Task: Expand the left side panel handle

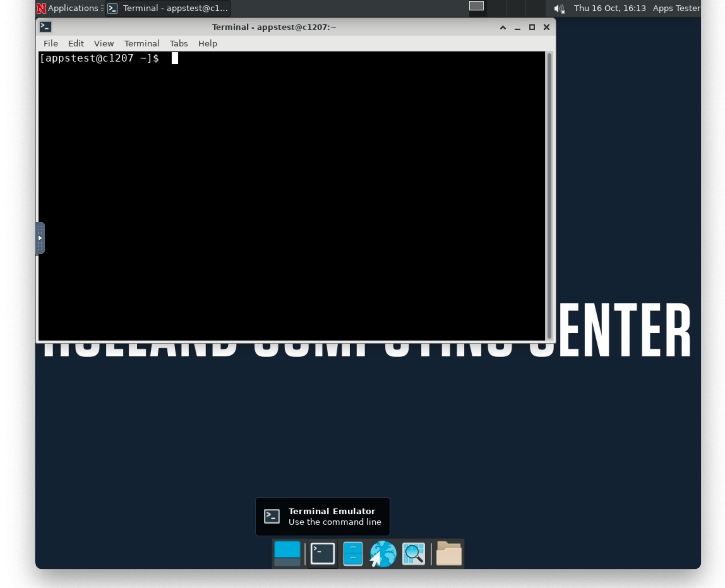Action: [40, 238]
